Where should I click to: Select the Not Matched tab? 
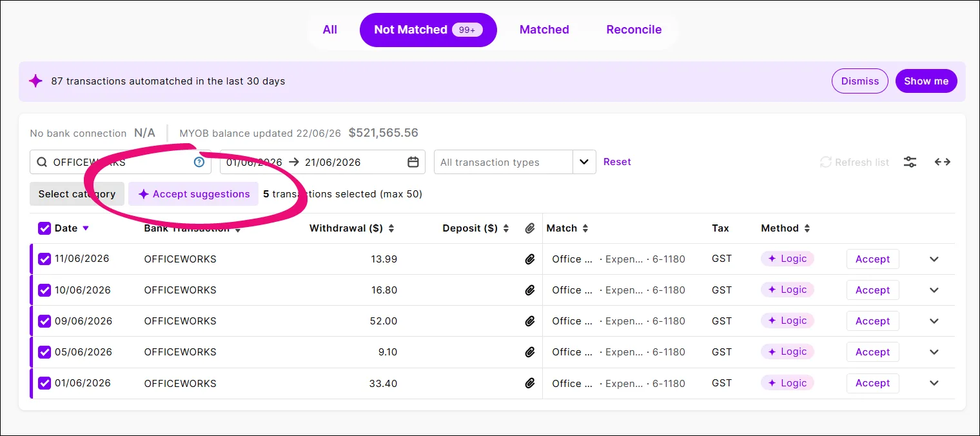pos(428,30)
